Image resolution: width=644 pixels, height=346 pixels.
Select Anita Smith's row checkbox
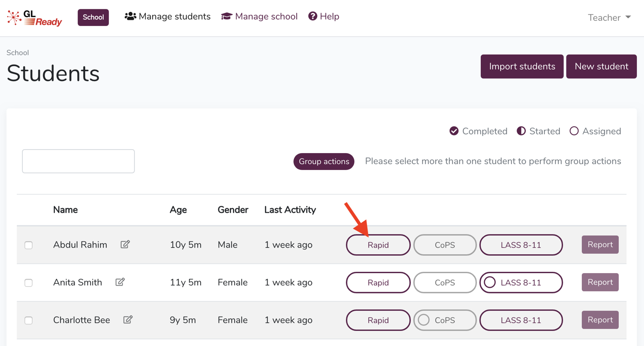coord(29,282)
